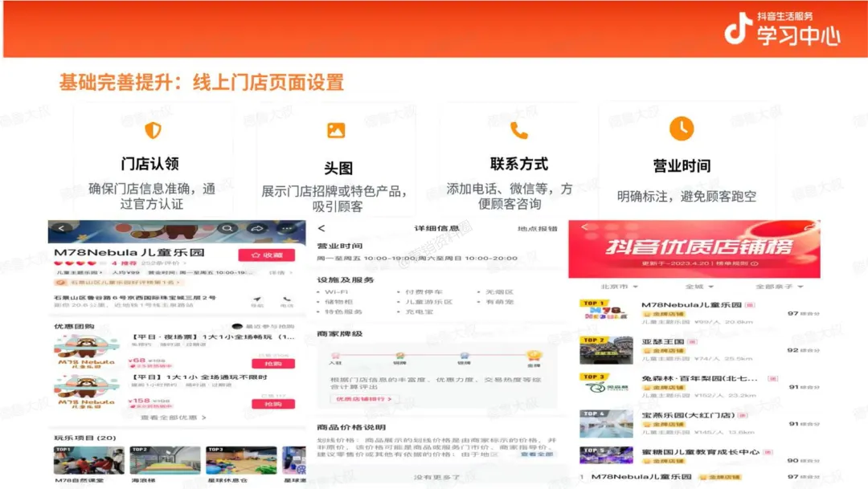Go back from the M78Nebula store page

[61, 228]
